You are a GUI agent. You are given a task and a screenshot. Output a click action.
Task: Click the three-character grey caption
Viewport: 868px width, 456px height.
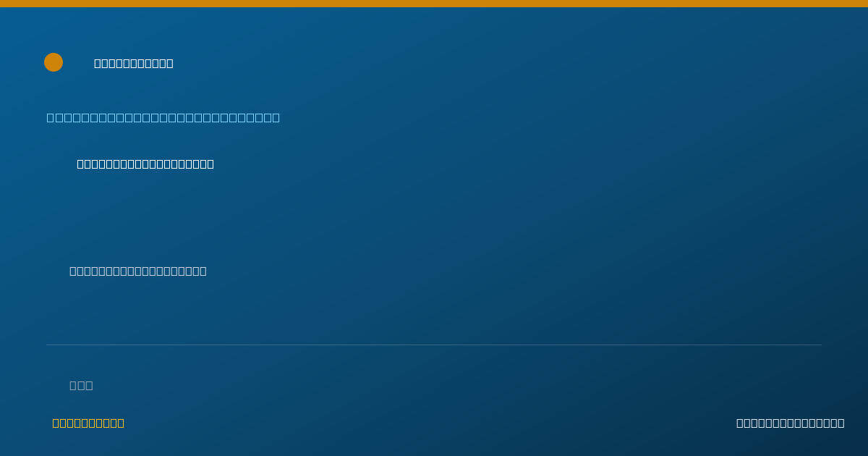coord(81,385)
